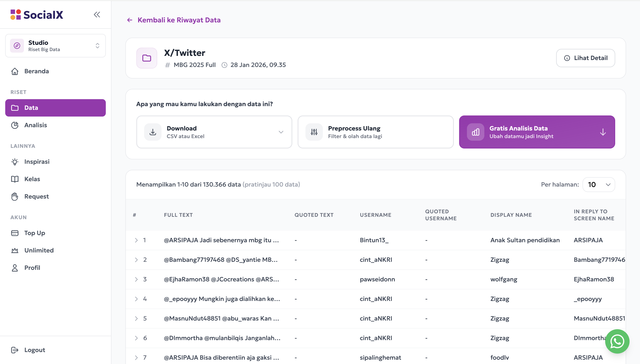Expand row 2 details
The width and height of the screenshot is (640, 364).
pyautogui.click(x=136, y=260)
